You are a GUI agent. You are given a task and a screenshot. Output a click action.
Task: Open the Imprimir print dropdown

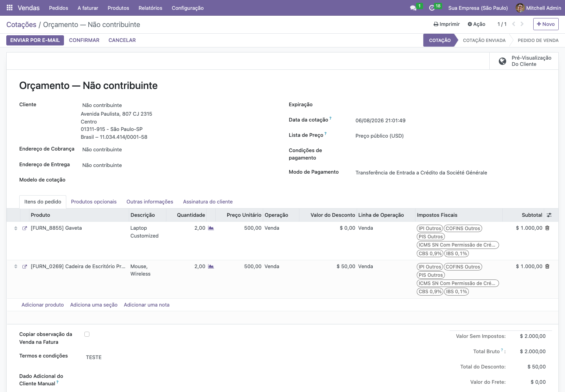[447, 24]
